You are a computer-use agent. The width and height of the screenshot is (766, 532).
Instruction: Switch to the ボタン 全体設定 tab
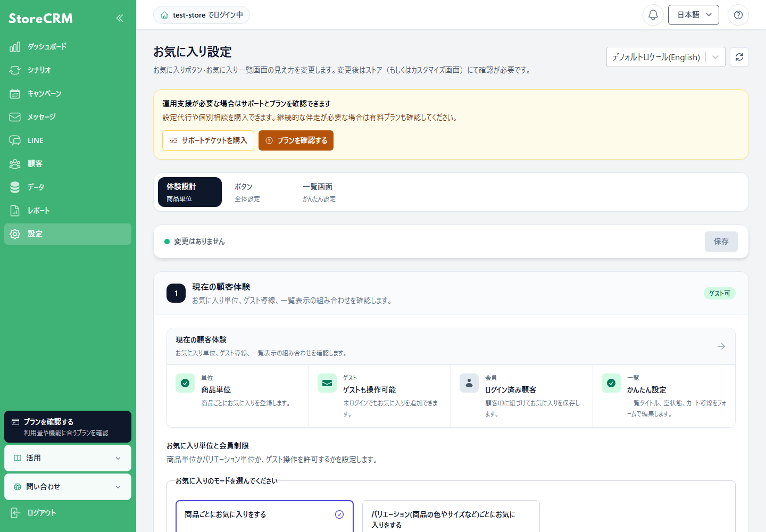pyautogui.click(x=258, y=192)
